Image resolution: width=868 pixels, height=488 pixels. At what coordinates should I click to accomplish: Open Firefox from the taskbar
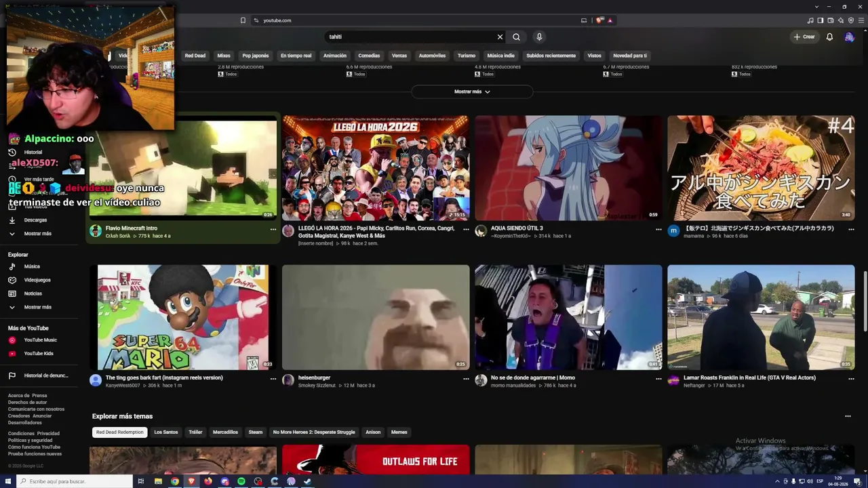tap(208, 481)
